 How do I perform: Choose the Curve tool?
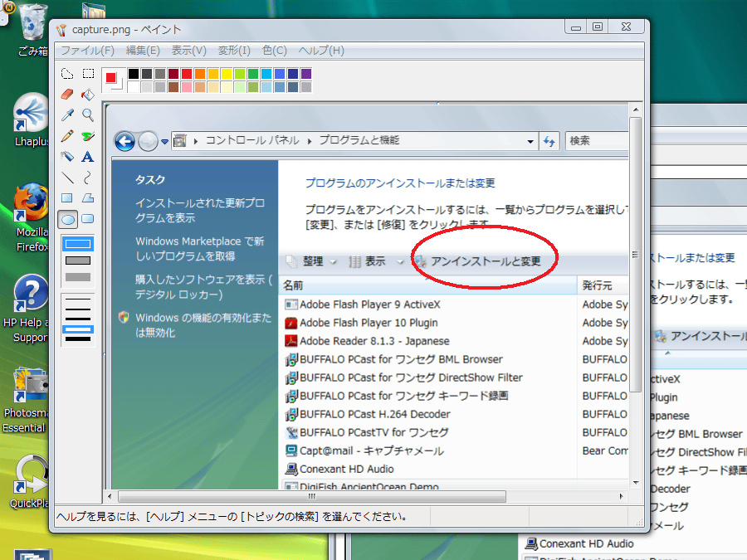[x=88, y=178]
